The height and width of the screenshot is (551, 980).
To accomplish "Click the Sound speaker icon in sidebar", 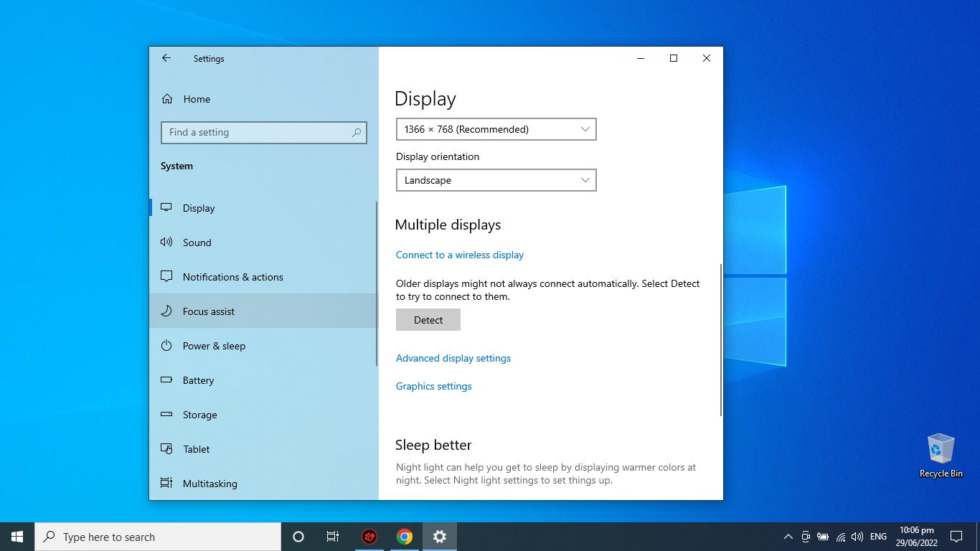I will click(x=166, y=242).
